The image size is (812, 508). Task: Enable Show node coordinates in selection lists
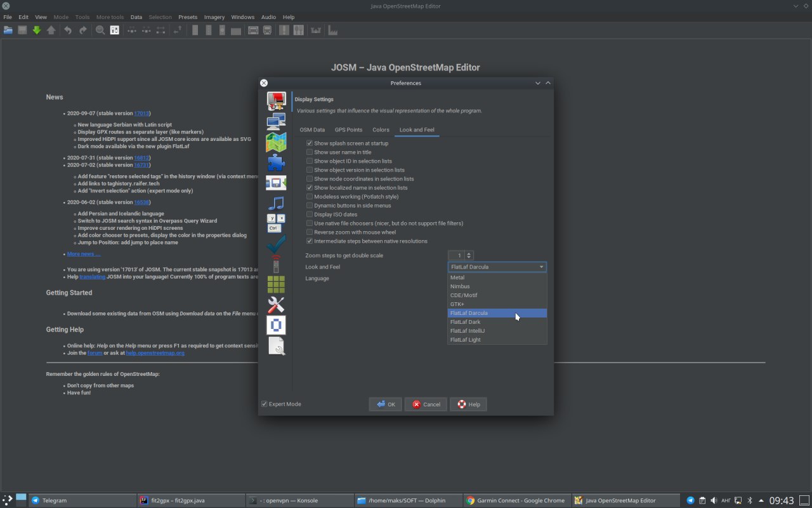[x=310, y=179]
